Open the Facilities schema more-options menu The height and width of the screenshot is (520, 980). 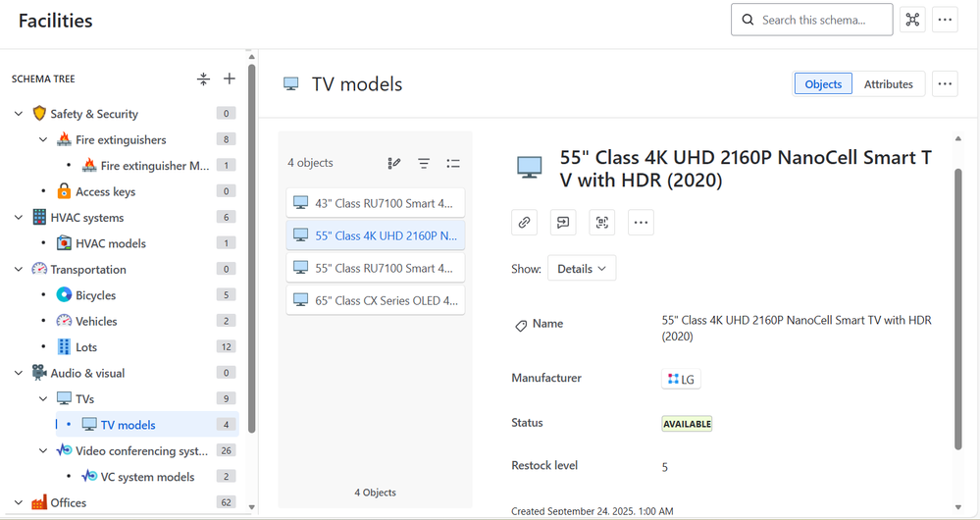[x=945, y=20]
